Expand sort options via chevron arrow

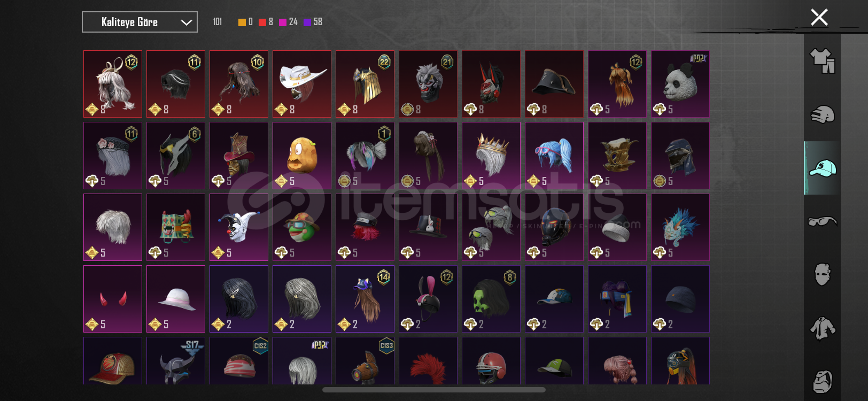pos(186,22)
